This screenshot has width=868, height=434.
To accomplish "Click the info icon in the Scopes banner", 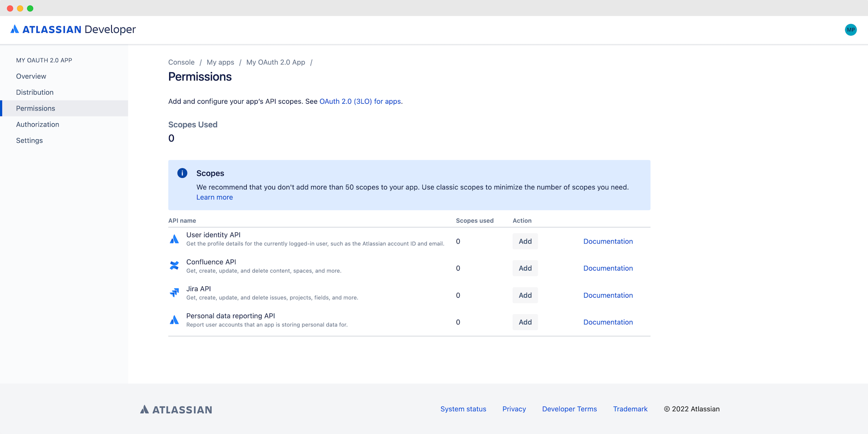I will click(x=182, y=173).
